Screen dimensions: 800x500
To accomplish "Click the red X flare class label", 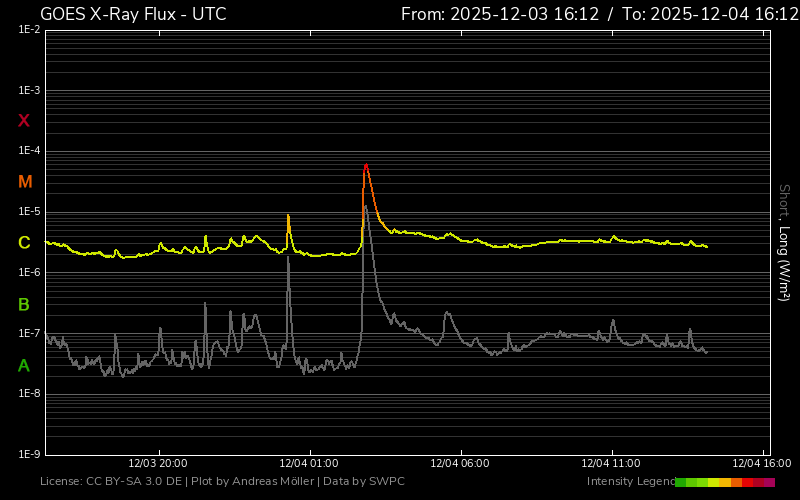I will (24, 121).
